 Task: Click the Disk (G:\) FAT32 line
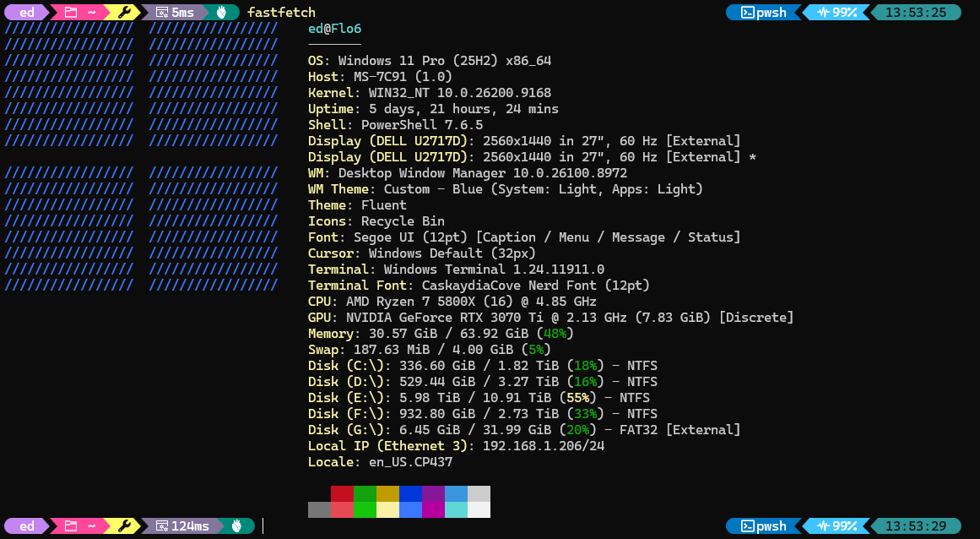(524, 430)
